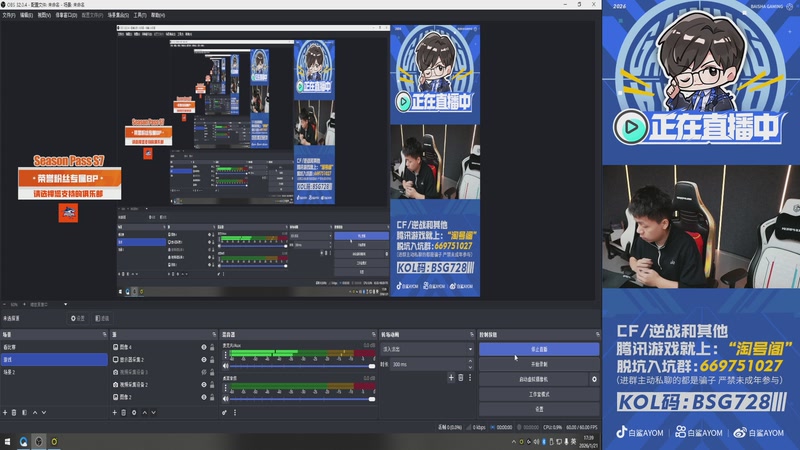Open source properties gear in Sources dock

point(134,412)
